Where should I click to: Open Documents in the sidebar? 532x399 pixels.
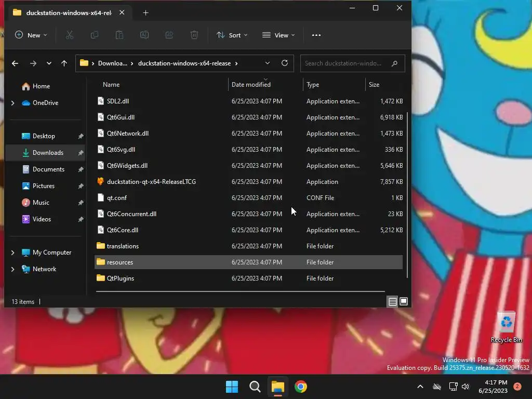pyautogui.click(x=48, y=169)
